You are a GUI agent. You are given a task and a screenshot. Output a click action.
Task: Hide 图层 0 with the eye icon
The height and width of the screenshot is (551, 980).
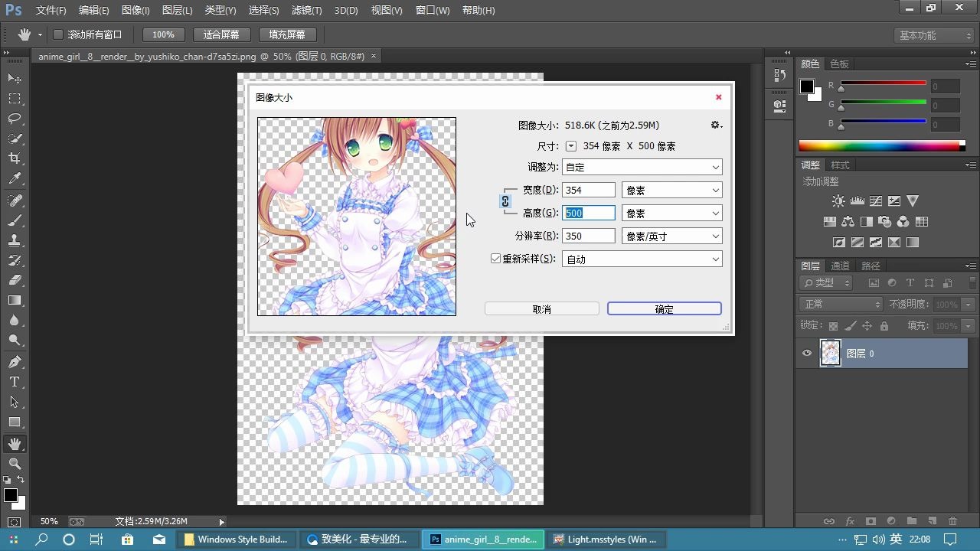(807, 354)
